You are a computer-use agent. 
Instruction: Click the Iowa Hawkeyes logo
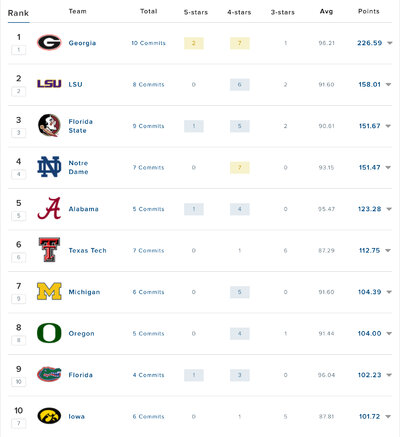point(49,416)
